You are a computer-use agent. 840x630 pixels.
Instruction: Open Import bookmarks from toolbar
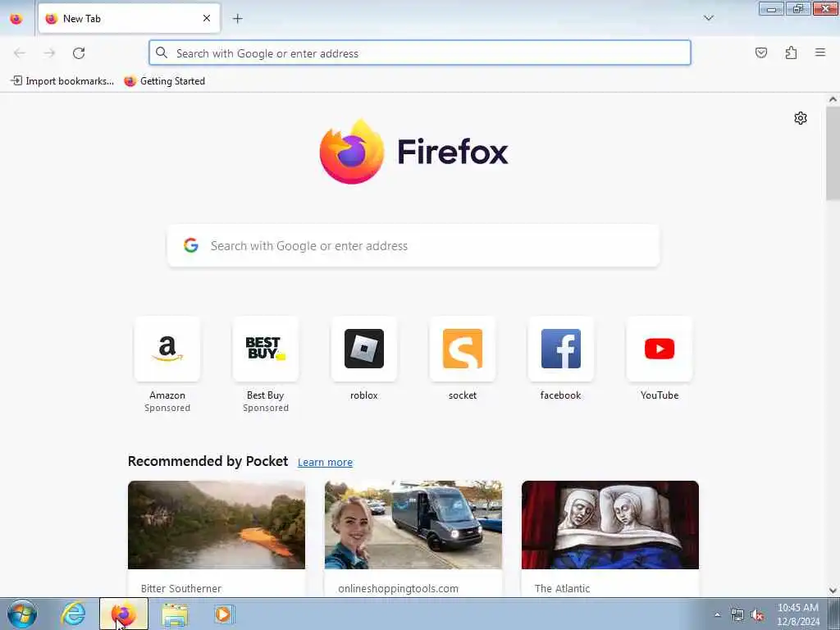click(x=62, y=81)
